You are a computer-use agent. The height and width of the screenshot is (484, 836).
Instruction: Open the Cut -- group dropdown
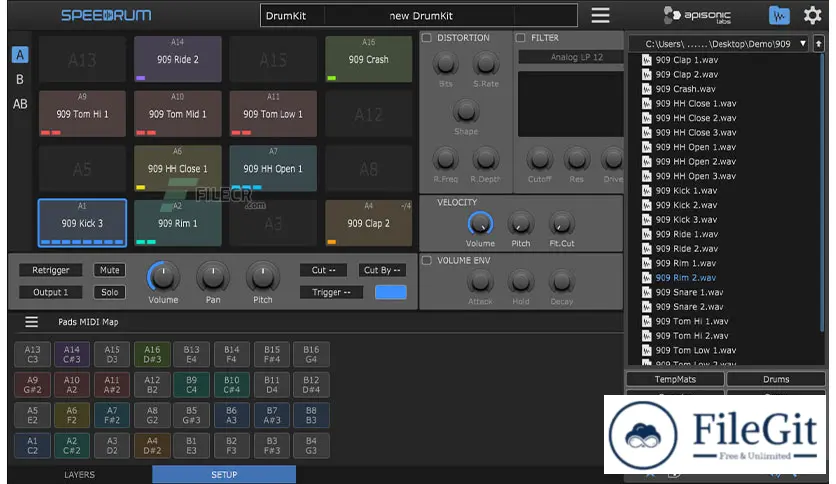click(x=324, y=270)
